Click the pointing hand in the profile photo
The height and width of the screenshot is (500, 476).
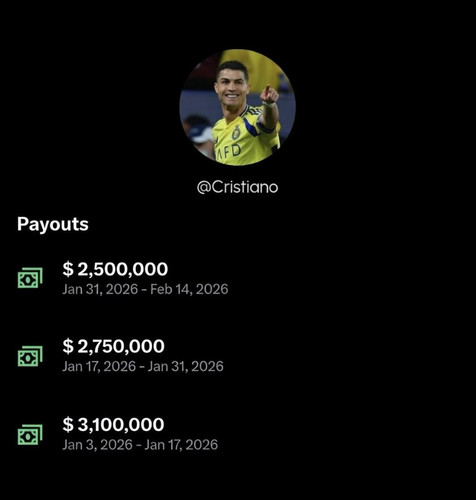(x=269, y=95)
